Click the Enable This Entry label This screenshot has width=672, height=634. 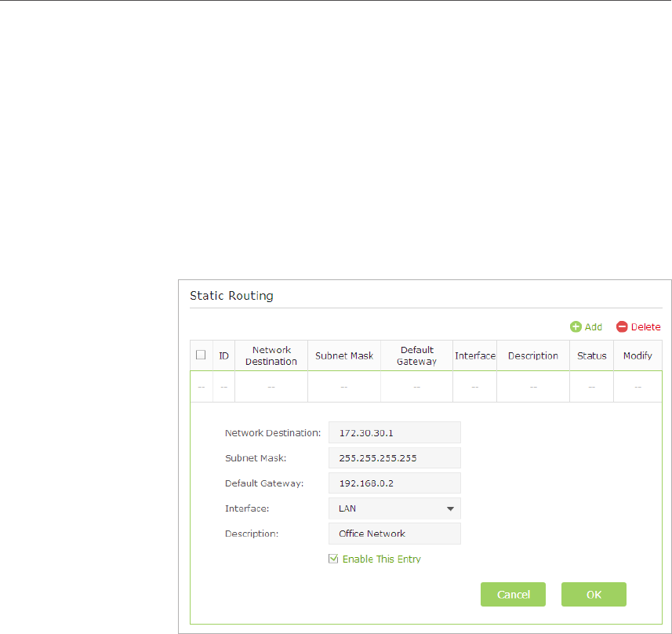pyautogui.click(x=381, y=559)
